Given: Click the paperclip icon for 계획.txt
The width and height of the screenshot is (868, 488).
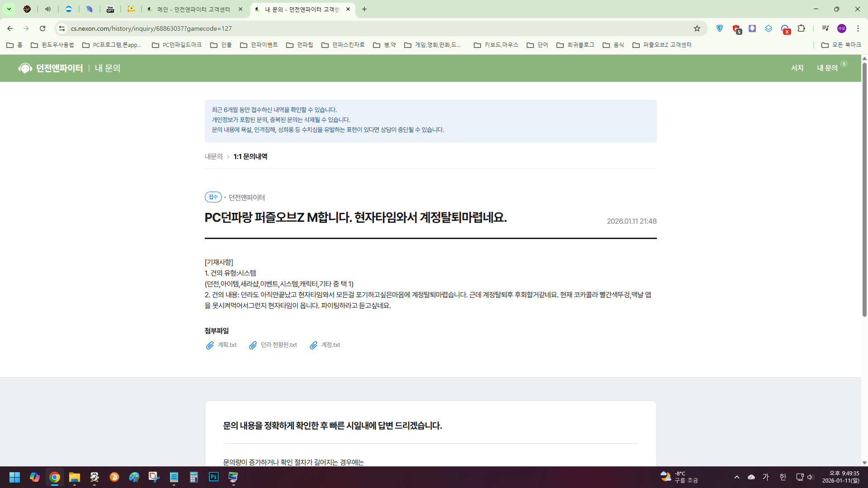Looking at the screenshot, I should (x=210, y=345).
